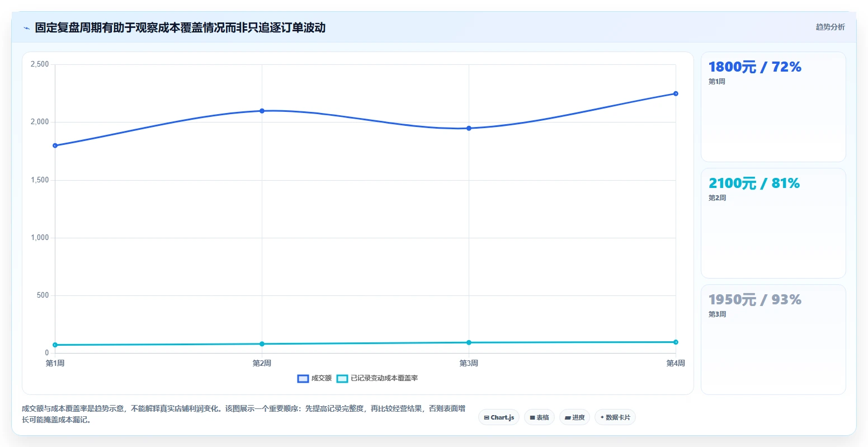Select the Chart.js tag
The image size is (868, 447).
click(x=499, y=417)
